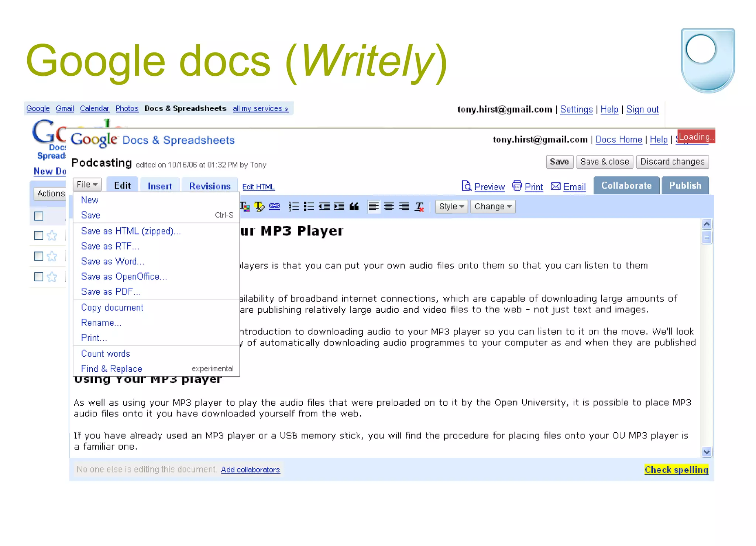Click the envelope icon beside Email

pos(556,186)
